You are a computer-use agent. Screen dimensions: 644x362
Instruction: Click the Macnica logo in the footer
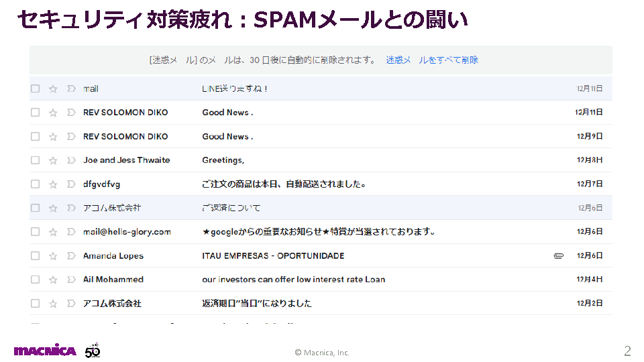(45, 351)
